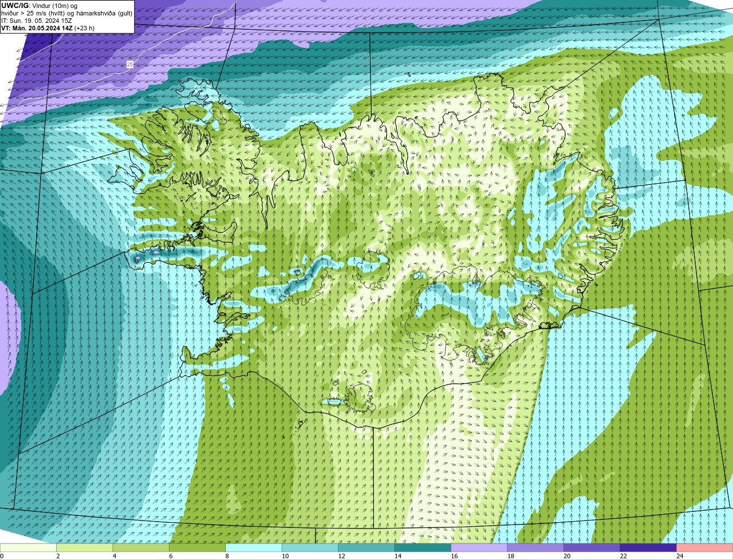Click the teal 12–14 m/s legend swatch
Screen dimensions: 733x560
(x=366, y=548)
